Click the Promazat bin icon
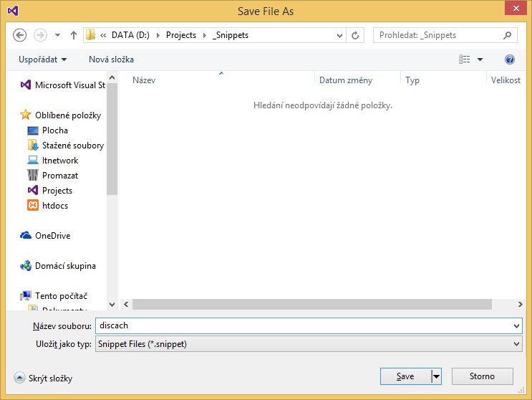The width and height of the screenshot is (532, 400). (x=32, y=175)
